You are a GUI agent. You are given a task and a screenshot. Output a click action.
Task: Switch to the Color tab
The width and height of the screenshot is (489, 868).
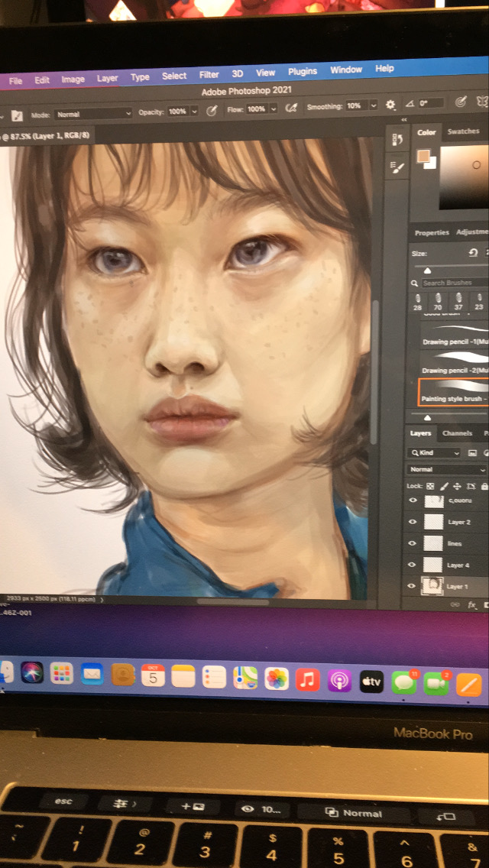click(426, 132)
